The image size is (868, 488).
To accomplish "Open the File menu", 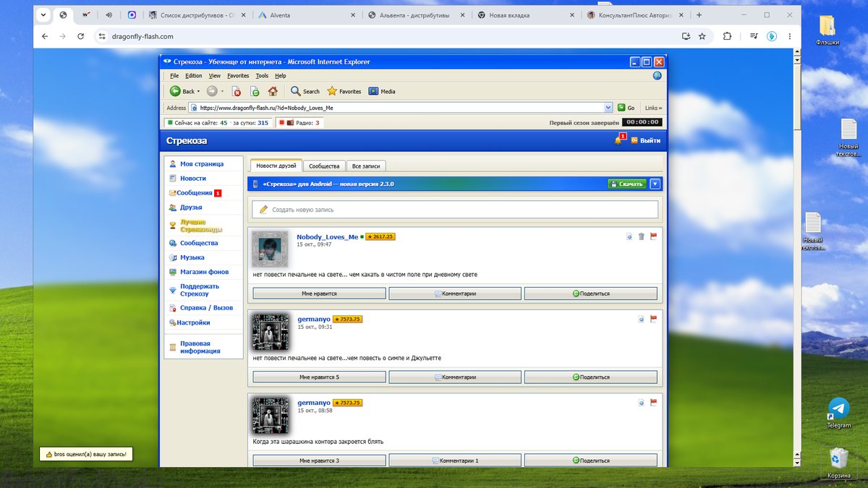I will pyautogui.click(x=174, y=75).
